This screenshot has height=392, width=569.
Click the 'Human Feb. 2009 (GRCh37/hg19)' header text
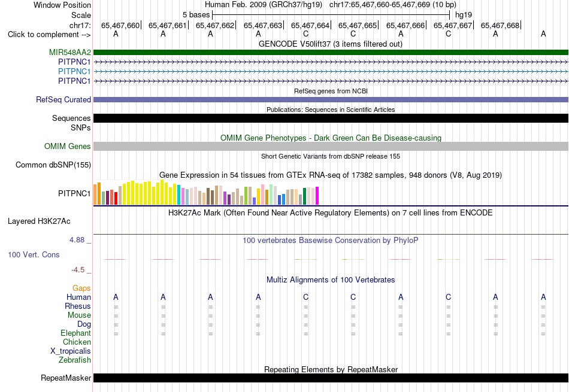pyautogui.click(x=264, y=5)
